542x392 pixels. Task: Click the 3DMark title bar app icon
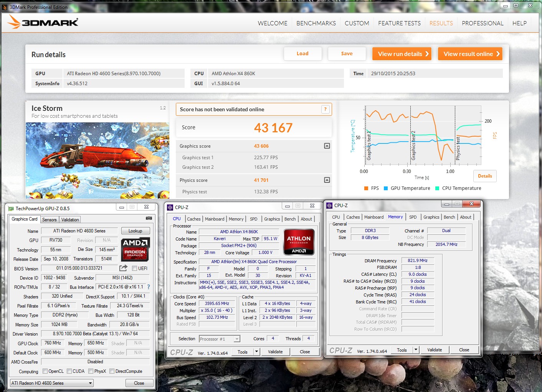[5, 7]
